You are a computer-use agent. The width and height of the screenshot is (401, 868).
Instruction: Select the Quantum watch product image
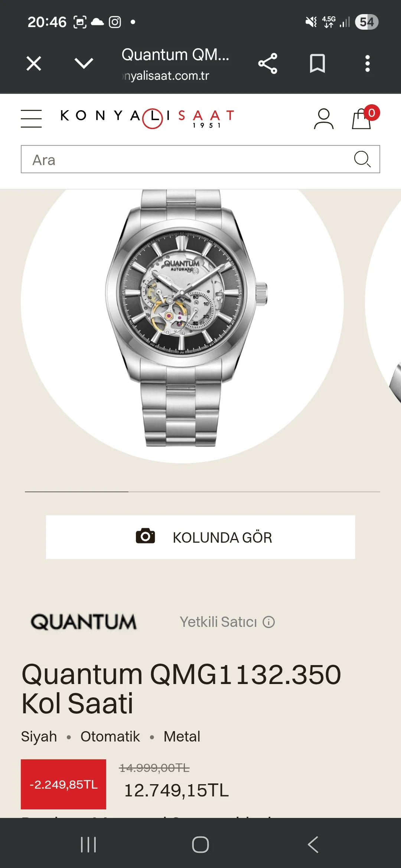[x=186, y=318]
